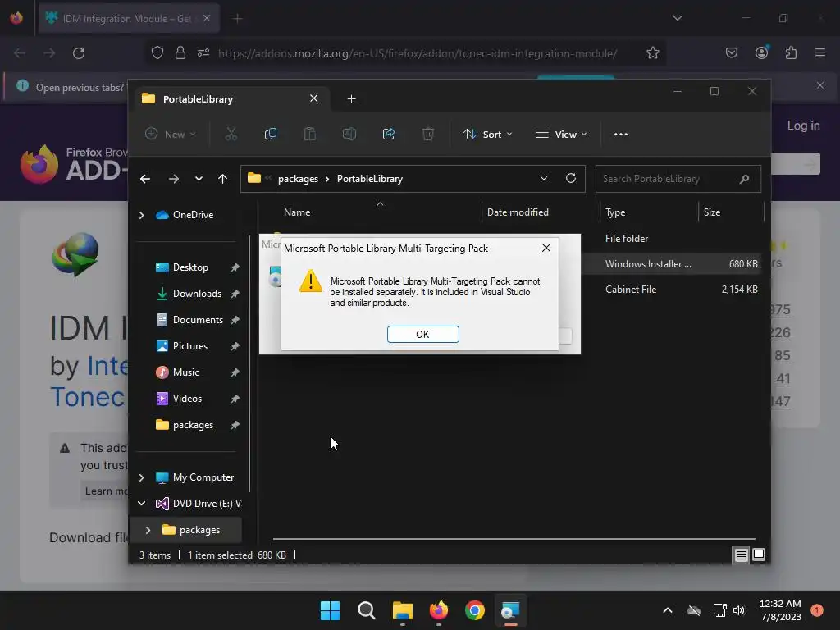Click OK in the Multi-Targeting Pack dialog
This screenshot has width=840, height=630.
[x=422, y=334]
